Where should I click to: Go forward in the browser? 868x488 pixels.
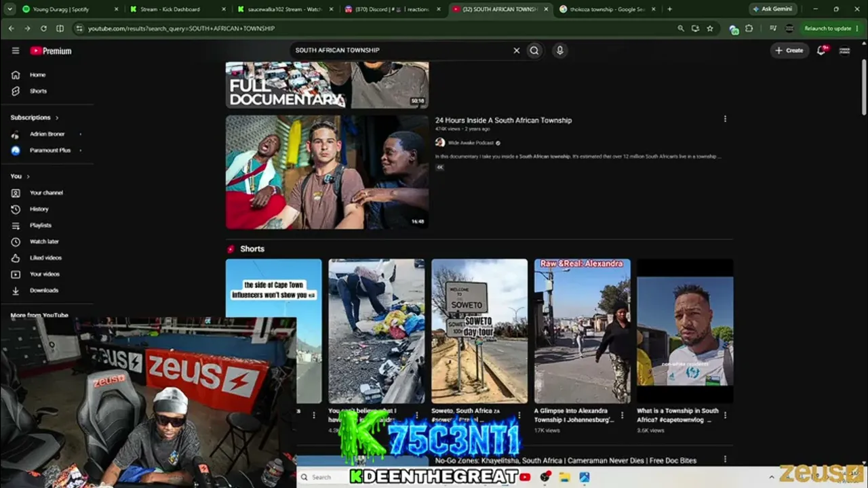pyautogui.click(x=27, y=28)
